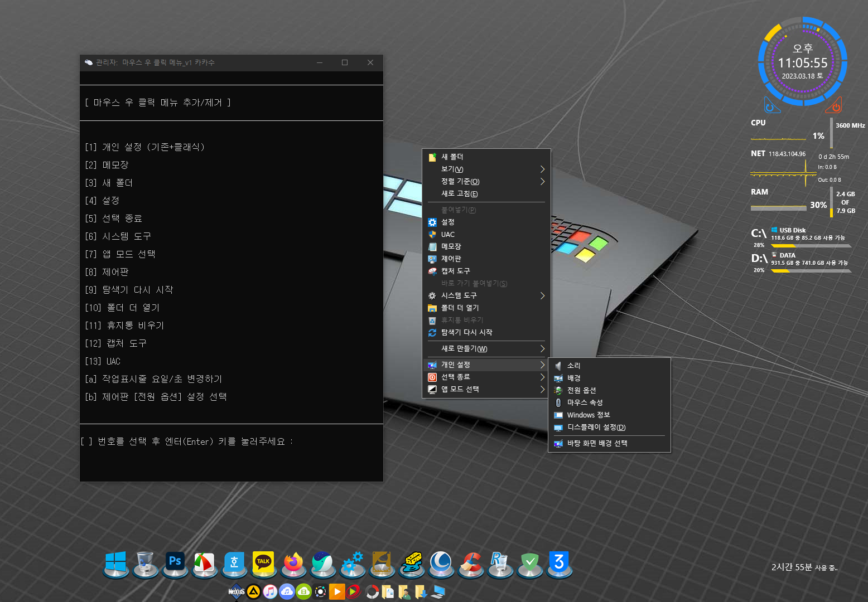This screenshot has width=868, height=602.
Task: Click console line [5] 선택 종료
Action: [x=113, y=219]
